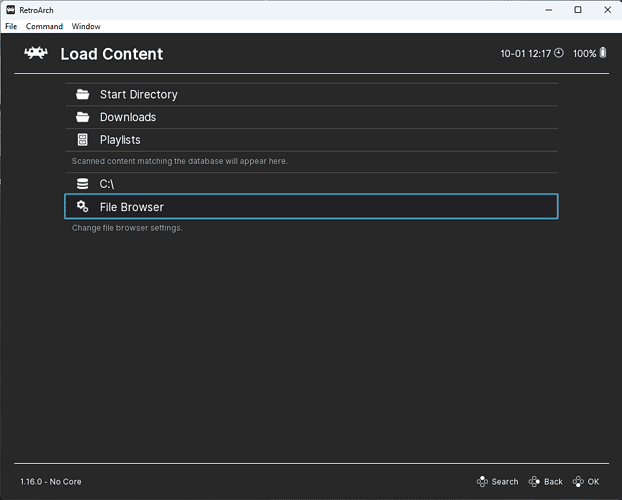Viewport: 622px width, 500px height.
Task: Open the Command menu
Action: 44,26
